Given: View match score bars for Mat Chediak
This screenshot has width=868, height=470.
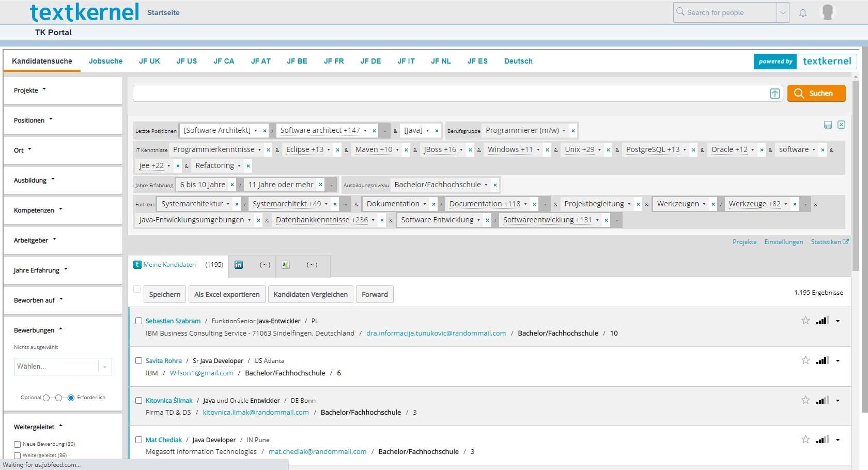Looking at the screenshot, I should 823,439.
